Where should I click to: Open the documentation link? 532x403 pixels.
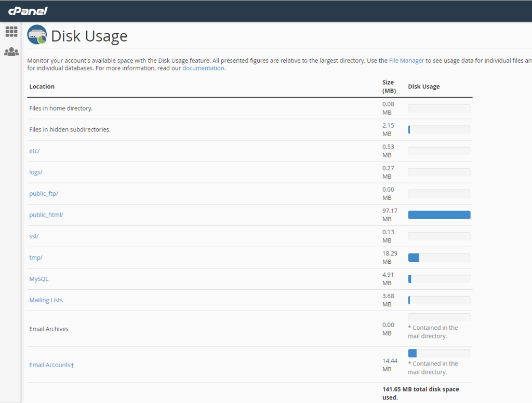(x=203, y=68)
